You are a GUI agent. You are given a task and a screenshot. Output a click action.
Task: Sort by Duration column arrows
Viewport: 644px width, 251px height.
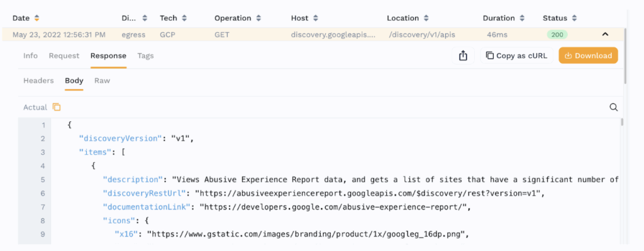coord(522,18)
